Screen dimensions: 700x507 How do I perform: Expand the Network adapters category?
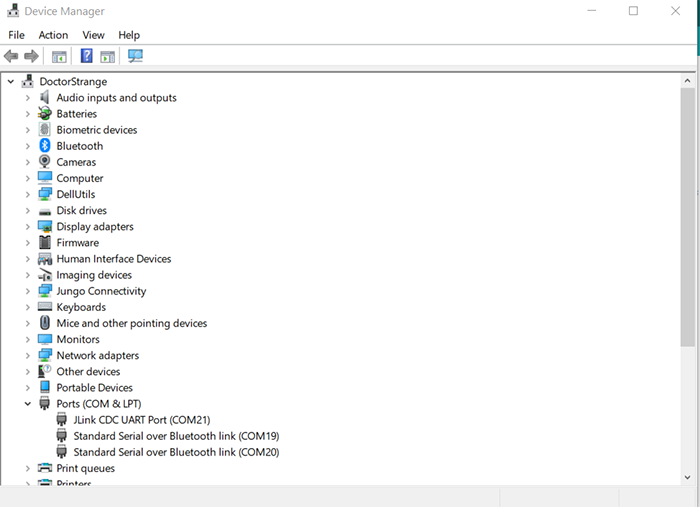point(28,356)
